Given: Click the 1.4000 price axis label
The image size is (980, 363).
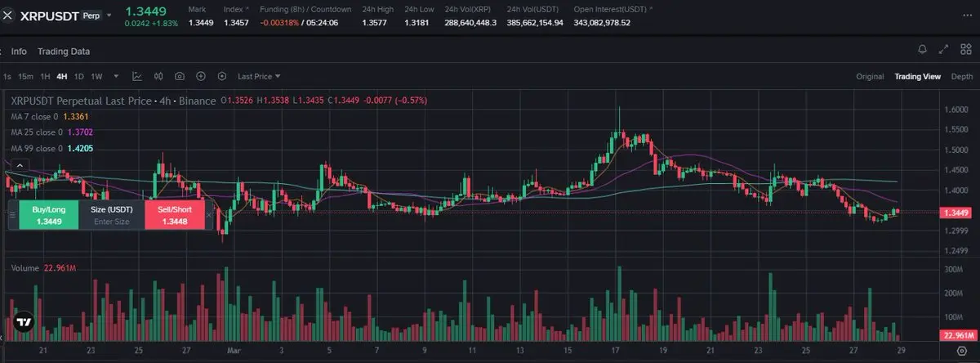Looking at the screenshot, I should tap(955, 190).
